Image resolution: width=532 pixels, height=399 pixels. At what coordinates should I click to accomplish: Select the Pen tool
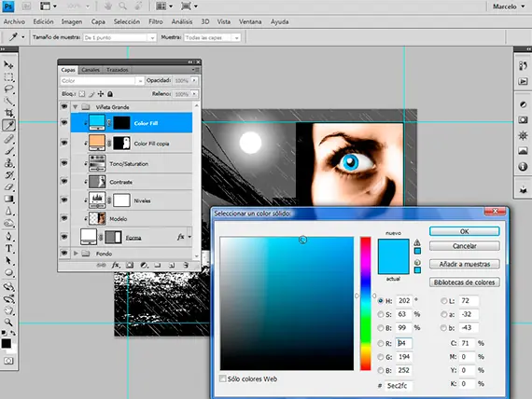point(8,236)
